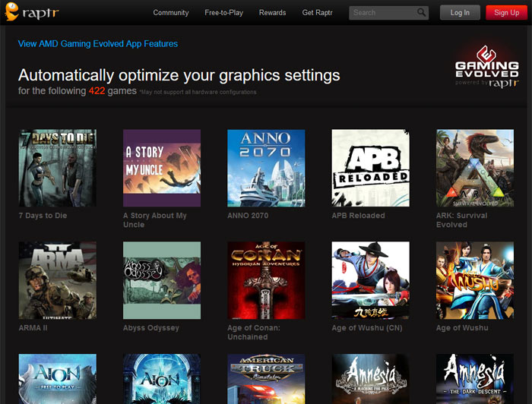Click the Log In button
Screen dimensions: 532x404
click(x=460, y=13)
